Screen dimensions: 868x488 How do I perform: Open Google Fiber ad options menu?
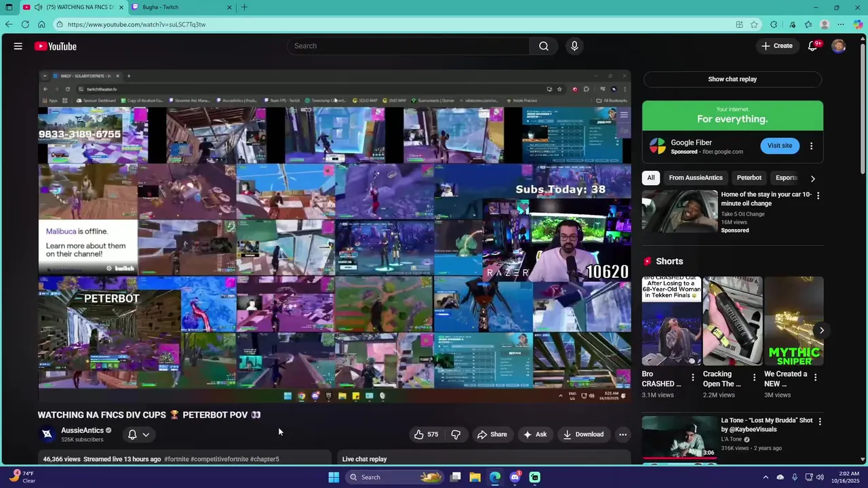pyautogui.click(x=811, y=146)
